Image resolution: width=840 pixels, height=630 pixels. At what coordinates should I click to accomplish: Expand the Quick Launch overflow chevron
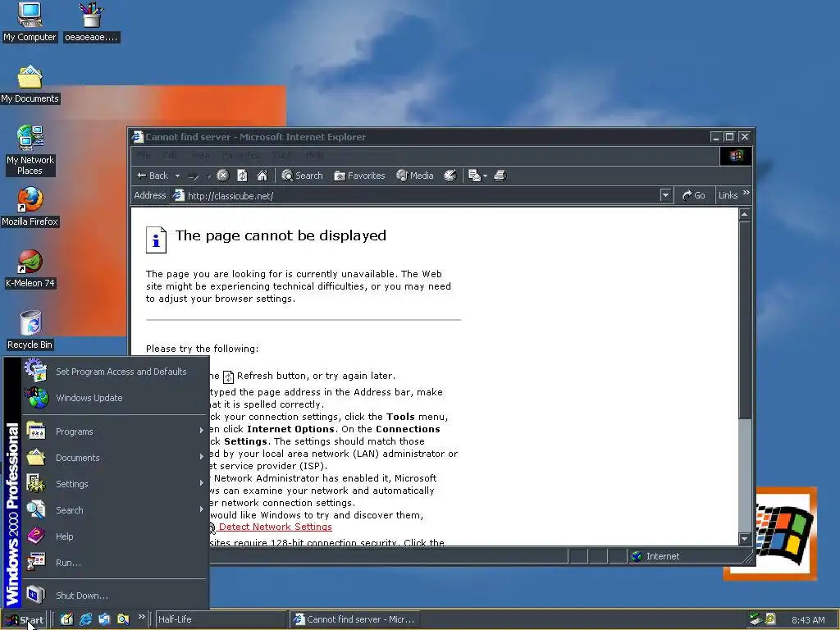tap(141, 617)
